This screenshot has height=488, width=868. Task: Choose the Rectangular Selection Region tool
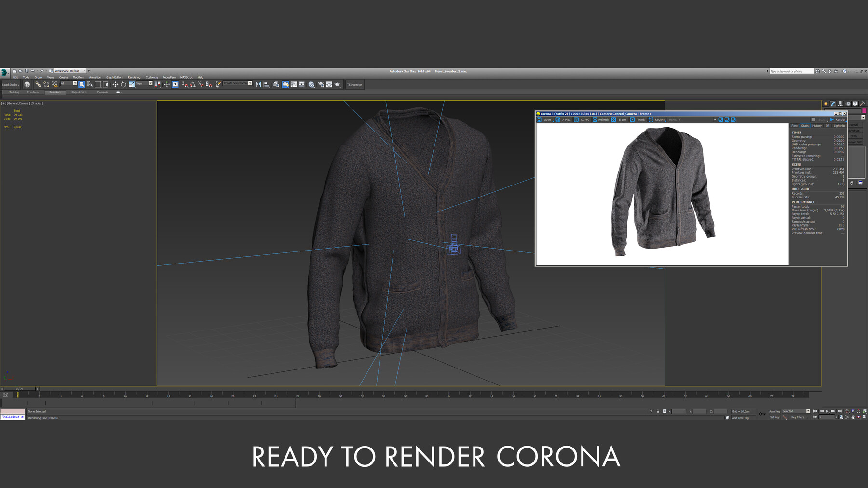point(98,84)
